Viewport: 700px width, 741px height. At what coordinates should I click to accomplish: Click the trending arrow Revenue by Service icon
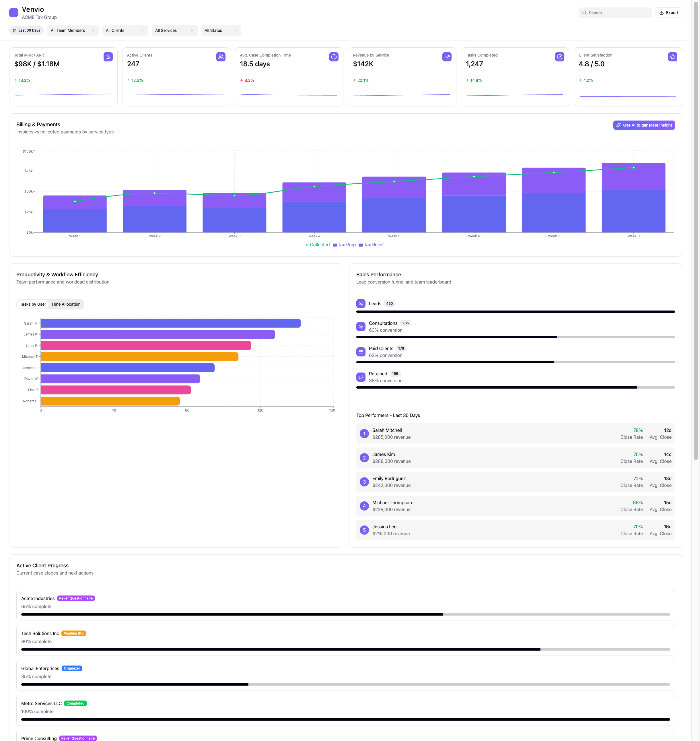pos(447,57)
